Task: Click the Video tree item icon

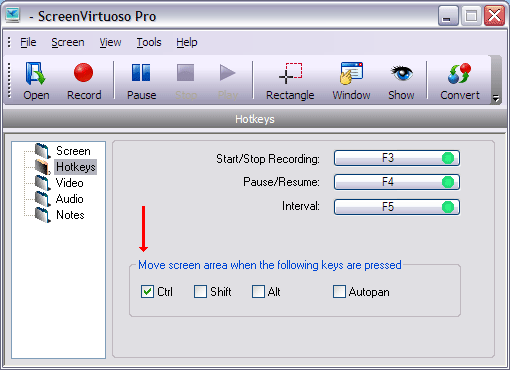Action: [x=43, y=183]
